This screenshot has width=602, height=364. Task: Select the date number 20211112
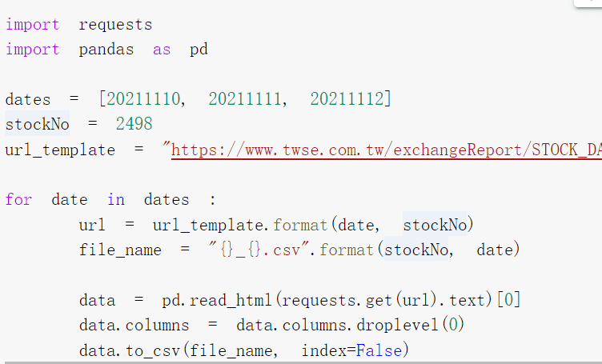click(x=347, y=99)
